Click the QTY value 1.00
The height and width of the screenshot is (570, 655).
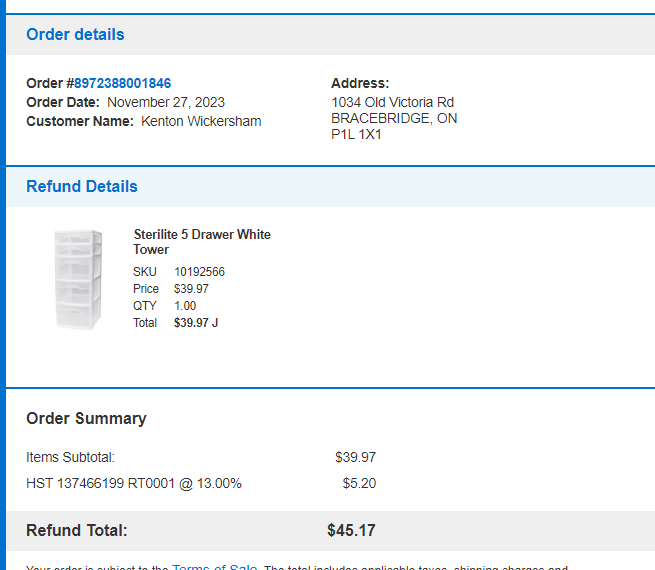click(185, 306)
